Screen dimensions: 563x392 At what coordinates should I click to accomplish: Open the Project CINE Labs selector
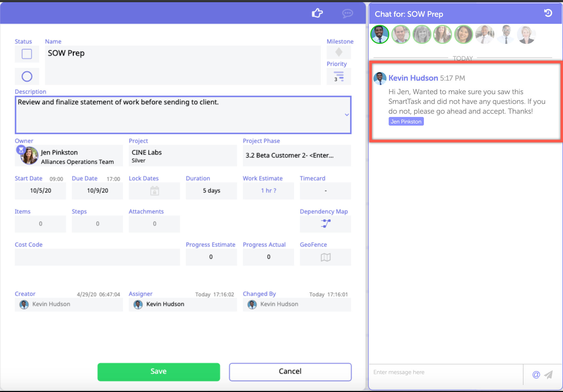coord(183,156)
